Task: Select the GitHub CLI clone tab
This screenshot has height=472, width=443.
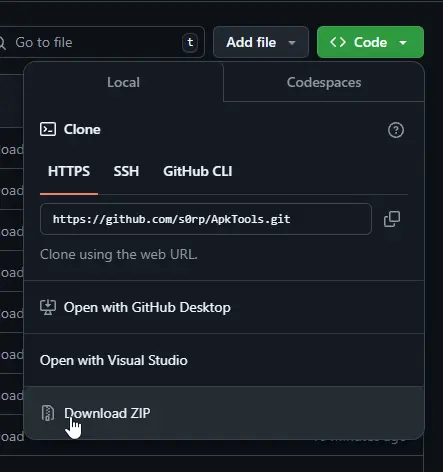Action: point(198,171)
